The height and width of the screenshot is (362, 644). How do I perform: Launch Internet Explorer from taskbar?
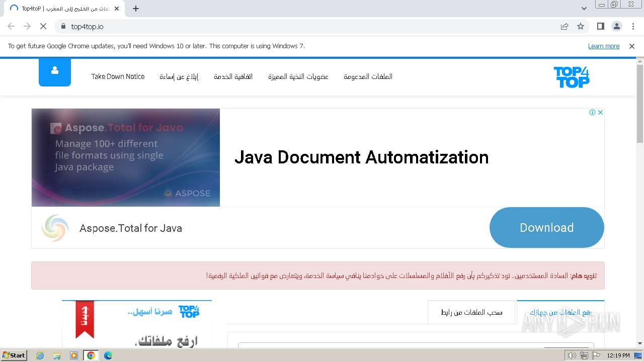click(40, 355)
